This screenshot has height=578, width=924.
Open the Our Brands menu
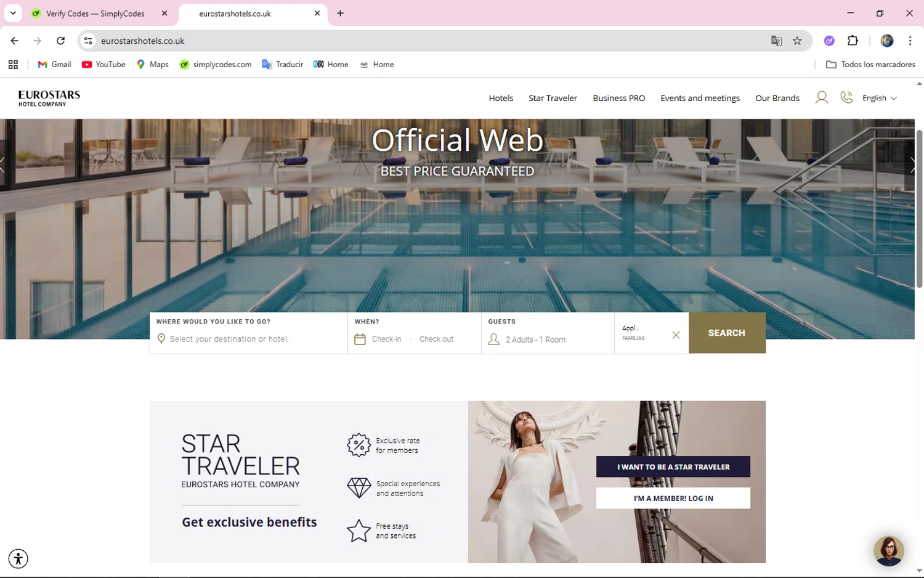(777, 98)
